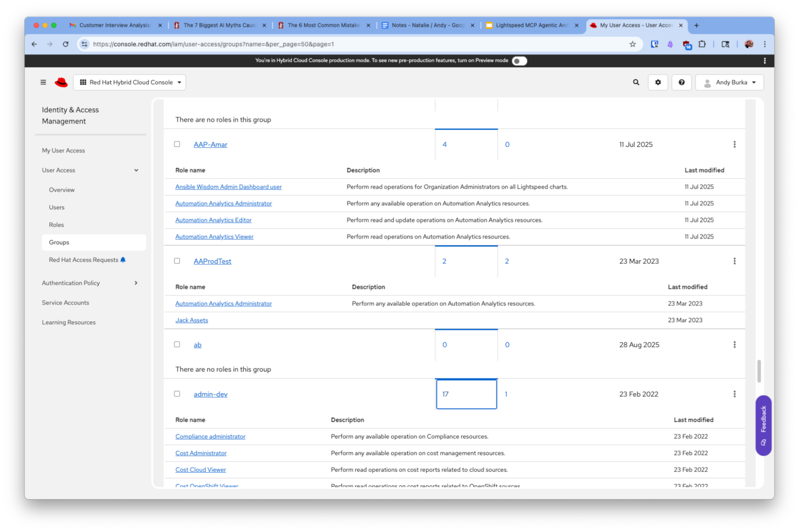Open the settings gear icon
Image resolution: width=799 pixels, height=532 pixels.
(658, 82)
